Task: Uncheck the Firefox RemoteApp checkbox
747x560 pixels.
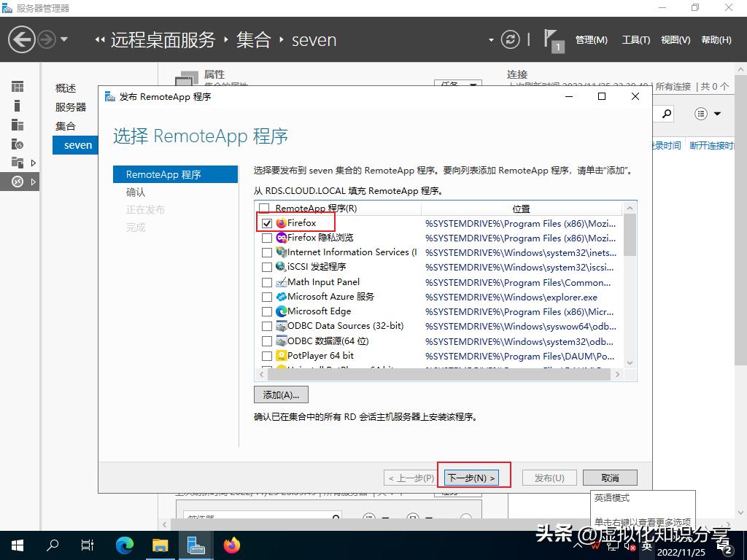Action: pos(267,222)
